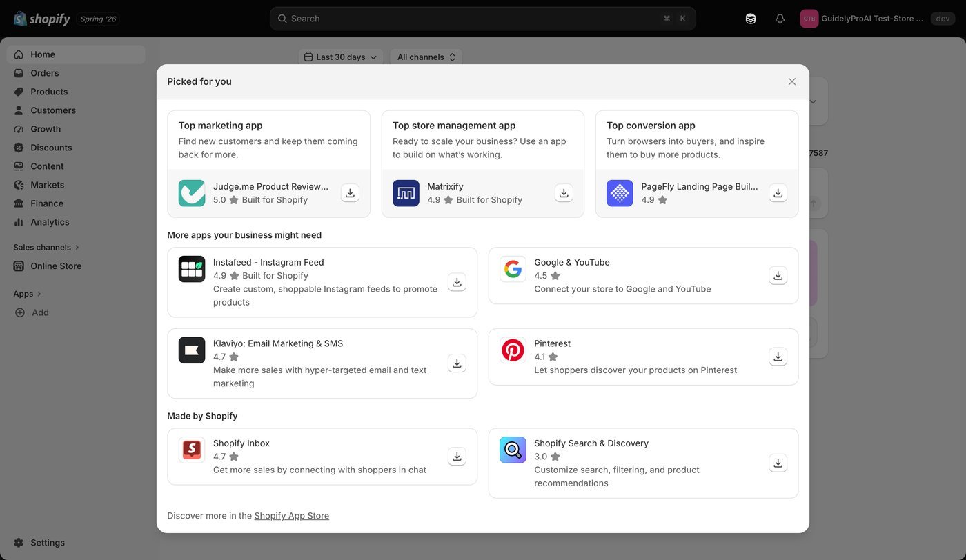Open the notifications bell
The height and width of the screenshot is (560, 966).
780,19
